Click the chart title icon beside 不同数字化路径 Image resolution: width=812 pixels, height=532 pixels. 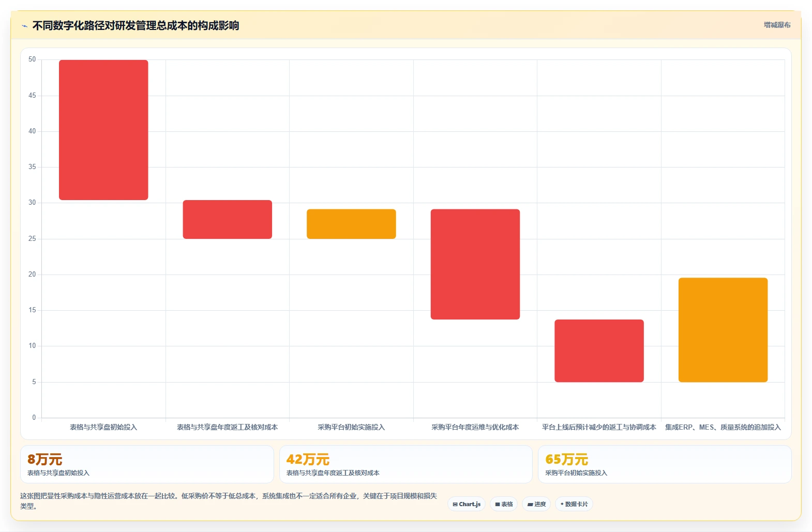click(x=24, y=26)
